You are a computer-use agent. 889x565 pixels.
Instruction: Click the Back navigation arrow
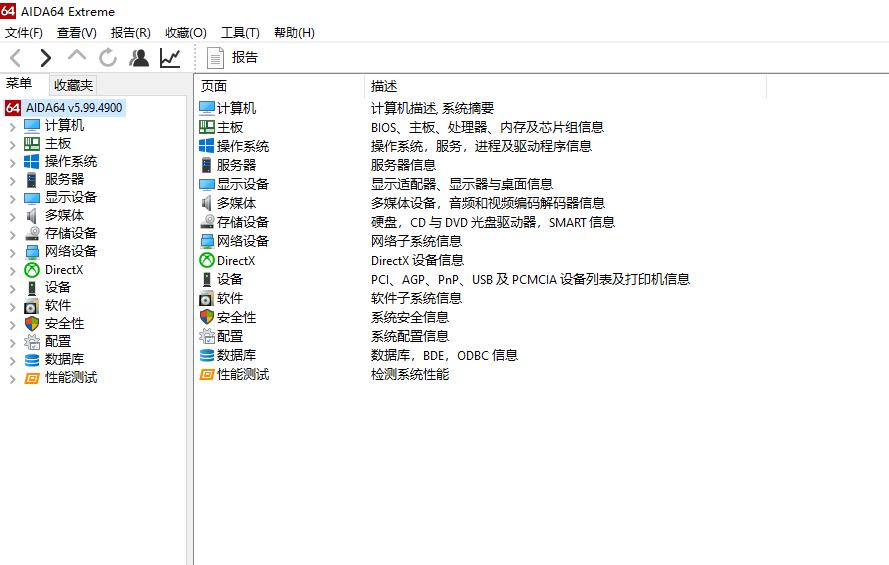point(16,58)
